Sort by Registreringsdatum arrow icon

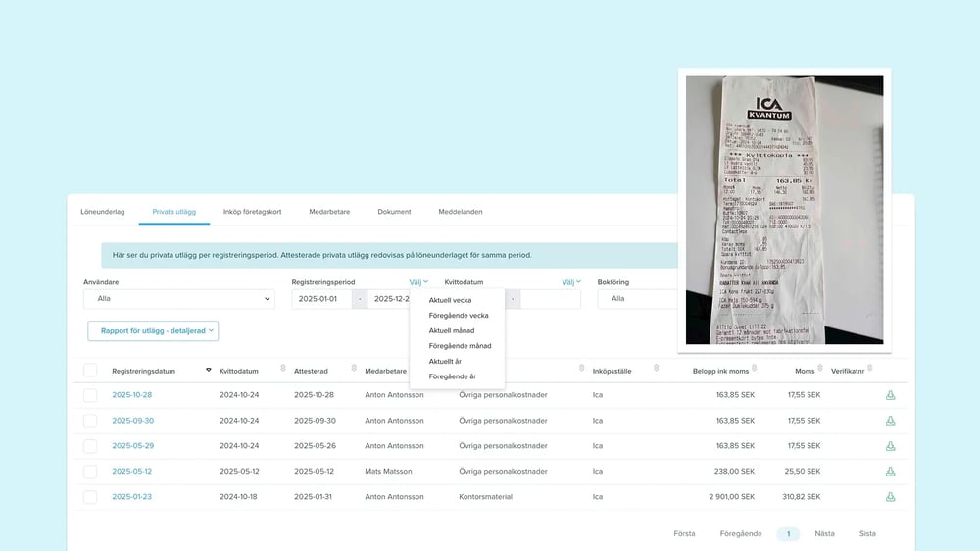pyautogui.click(x=209, y=371)
